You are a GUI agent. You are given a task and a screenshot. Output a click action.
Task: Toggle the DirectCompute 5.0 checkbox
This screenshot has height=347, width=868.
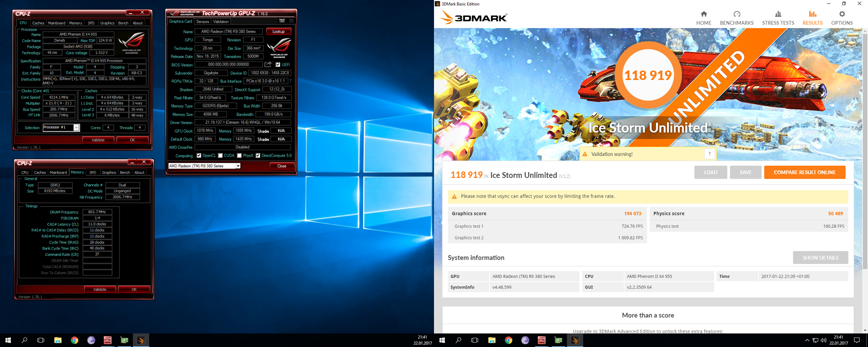[x=258, y=155]
